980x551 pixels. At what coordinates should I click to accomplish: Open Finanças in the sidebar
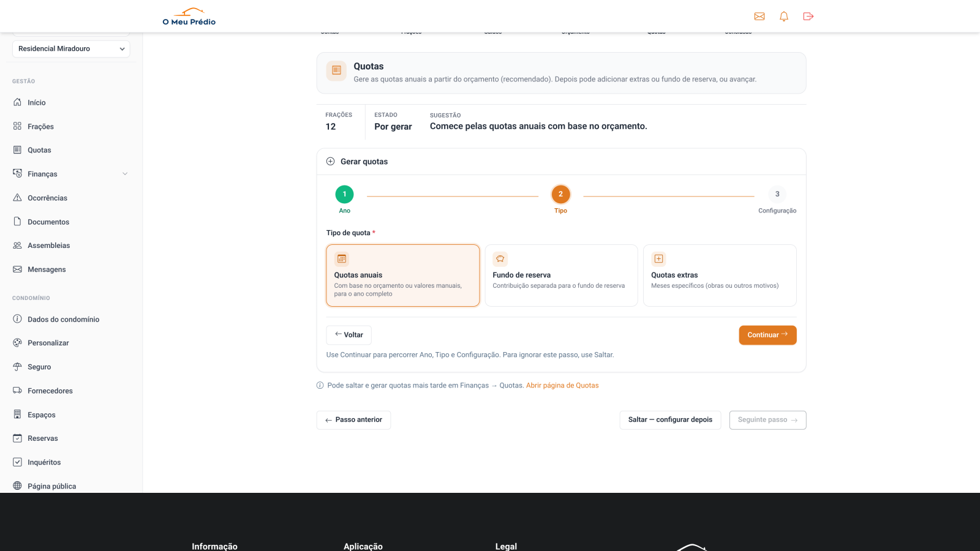71,174
